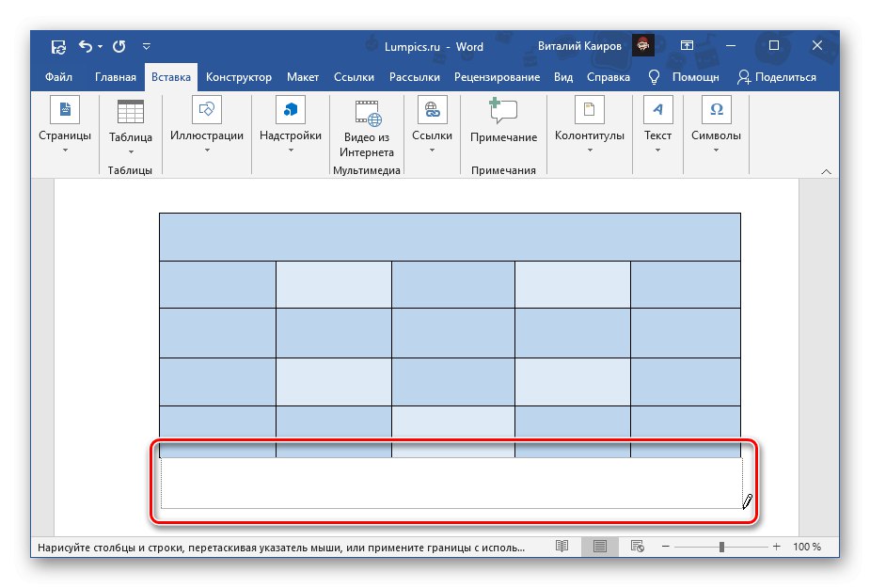Open the Ссылки links group icon
The height and width of the screenshot is (588, 870).
tap(433, 109)
